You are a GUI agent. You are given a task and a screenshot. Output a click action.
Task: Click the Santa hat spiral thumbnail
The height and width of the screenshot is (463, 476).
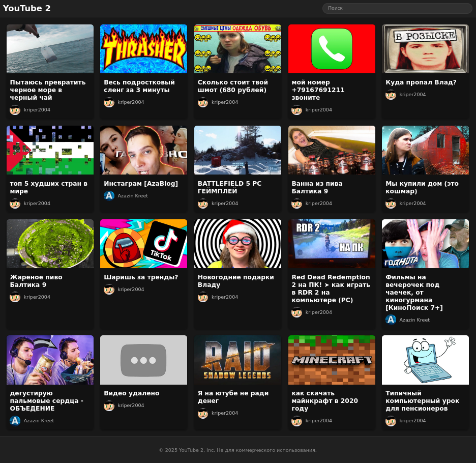[x=237, y=244]
